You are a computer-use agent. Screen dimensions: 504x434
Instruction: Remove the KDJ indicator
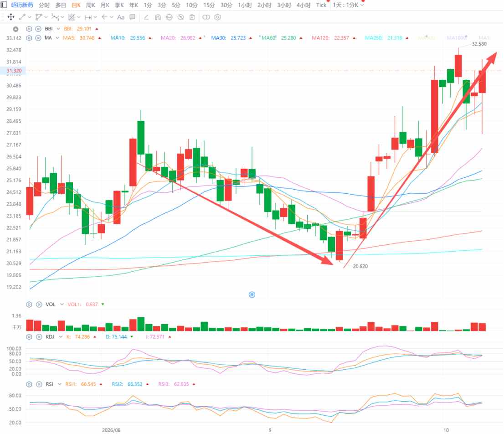(x=39, y=337)
